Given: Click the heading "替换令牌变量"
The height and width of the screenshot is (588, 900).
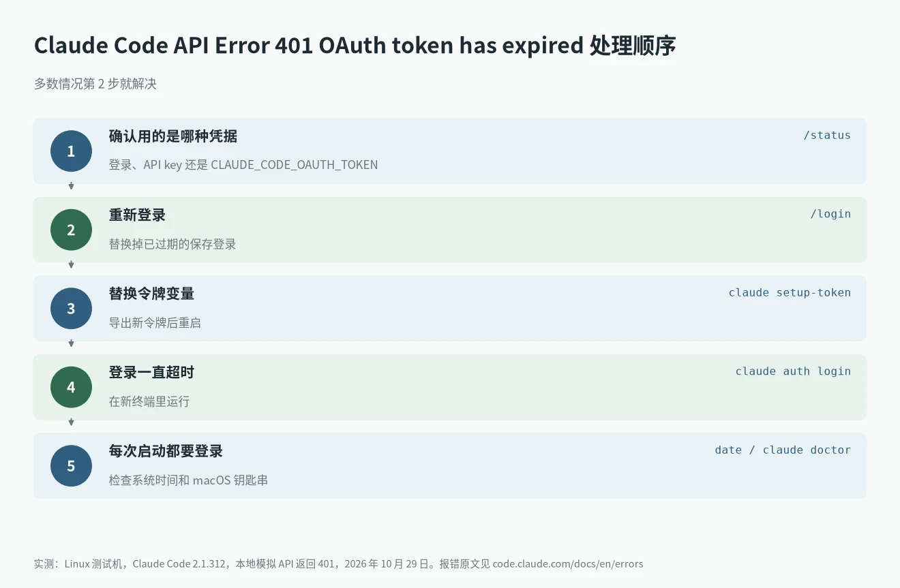Looking at the screenshot, I should click(x=151, y=294).
